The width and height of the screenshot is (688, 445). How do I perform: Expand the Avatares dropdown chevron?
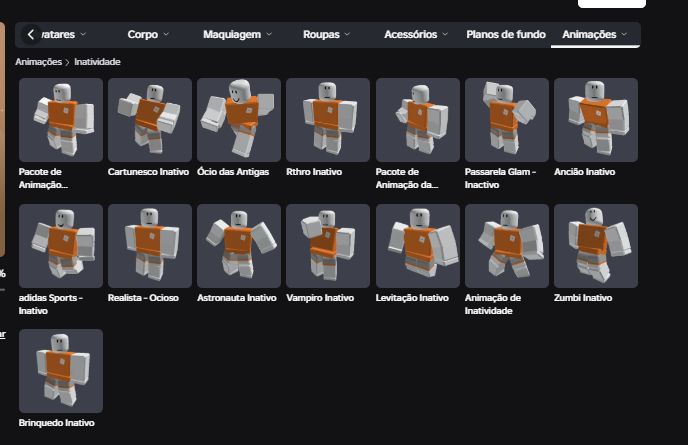pyautogui.click(x=83, y=34)
